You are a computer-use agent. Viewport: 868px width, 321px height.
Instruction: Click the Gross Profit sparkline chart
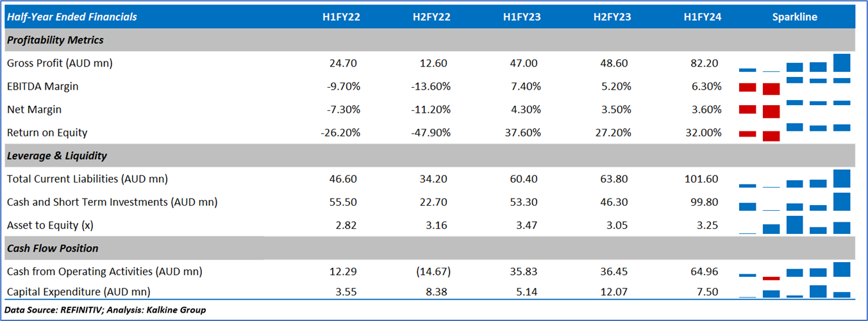[794, 63]
